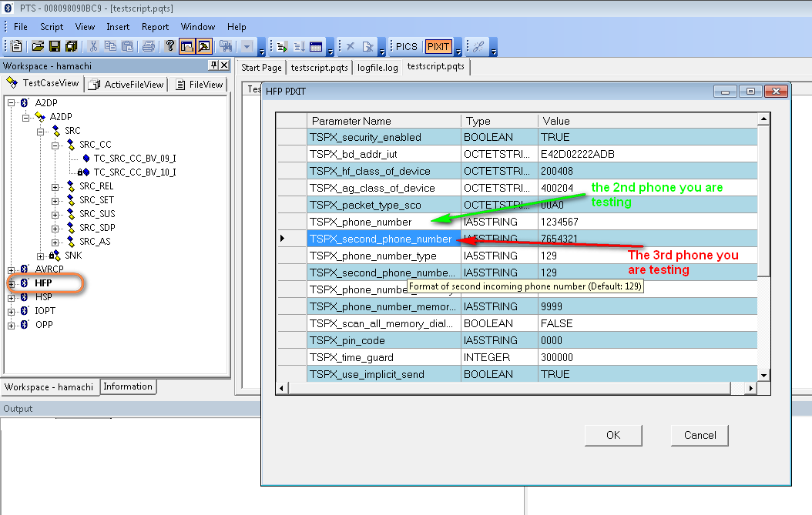Click the PICS toolbar button

pos(407,47)
